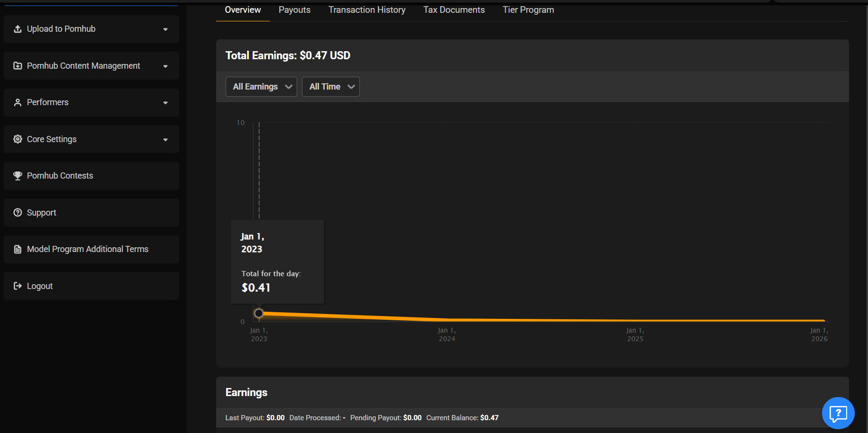Expand the Upload to Pornhub arrow
Image resolution: width=868 pixels, height=433 pixels.
coord(165,29)
